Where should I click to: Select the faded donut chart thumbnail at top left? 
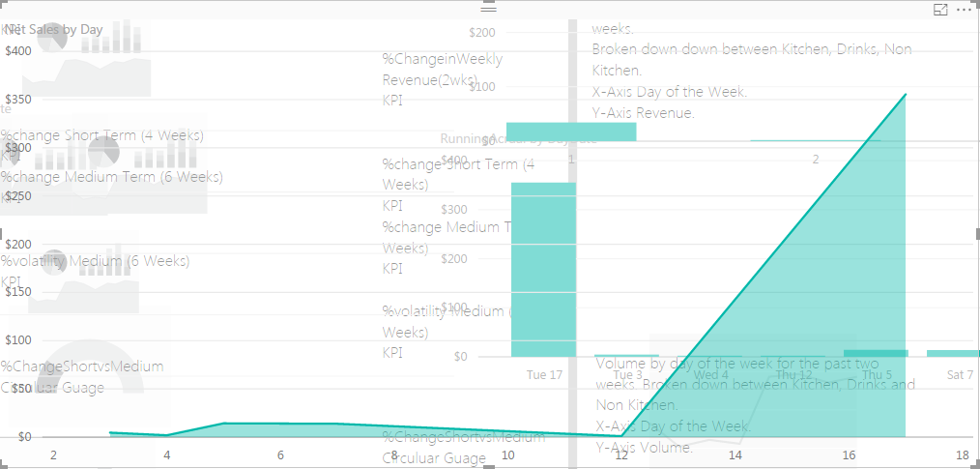(x=52, y=39)
